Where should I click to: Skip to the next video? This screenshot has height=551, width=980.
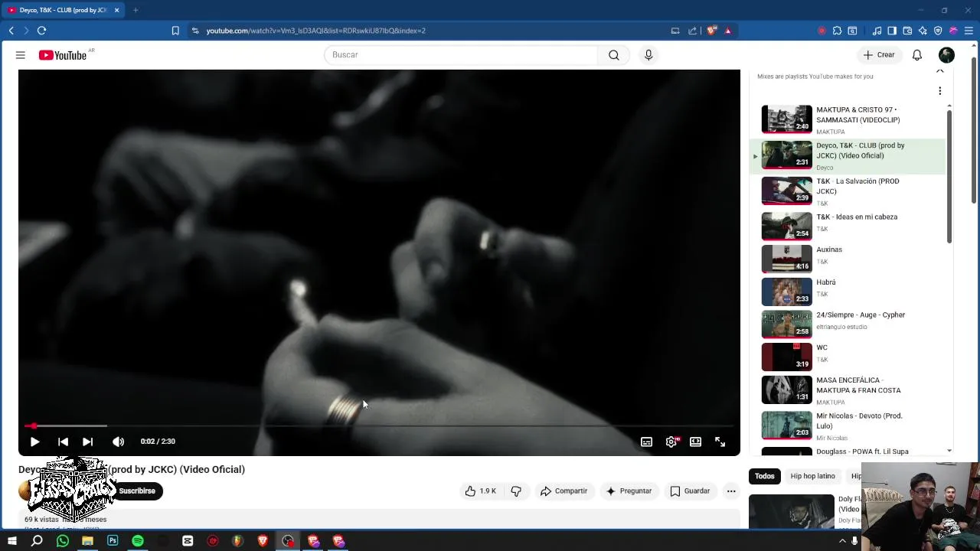point(88,442)
